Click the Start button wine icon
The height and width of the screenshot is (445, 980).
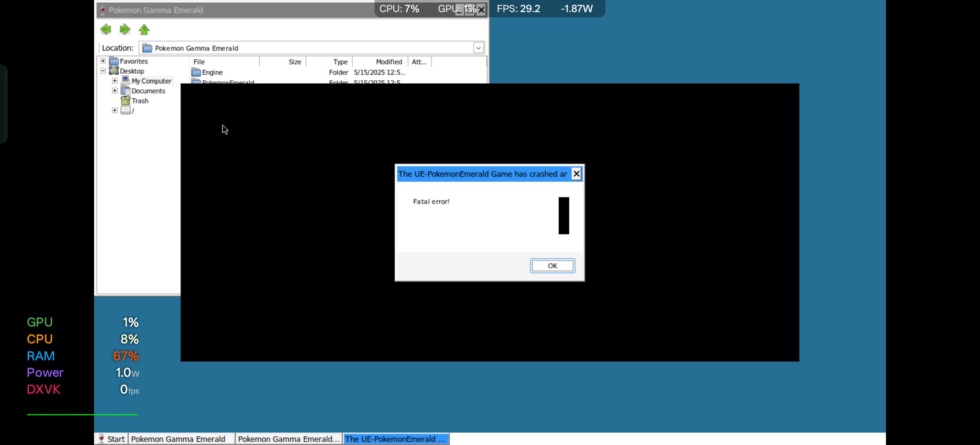(101, 439)
